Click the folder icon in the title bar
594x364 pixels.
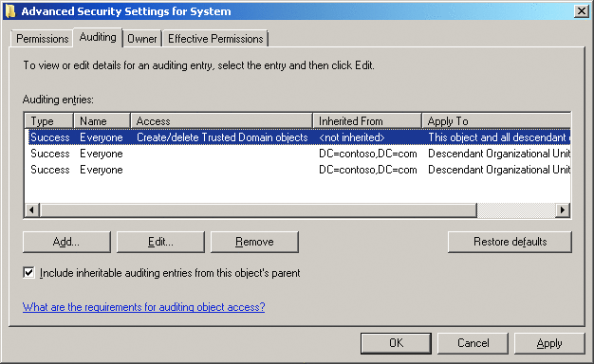(x=10, y=11)
